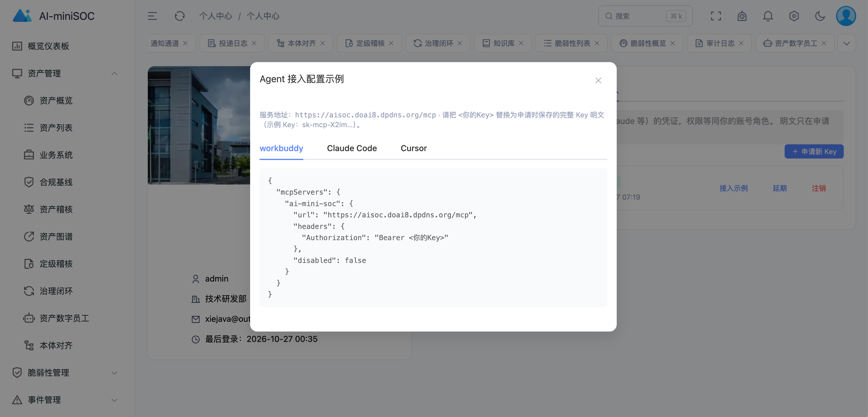Click the 注销 link
This screenshot has width=868, height=417.
point(818,188)
